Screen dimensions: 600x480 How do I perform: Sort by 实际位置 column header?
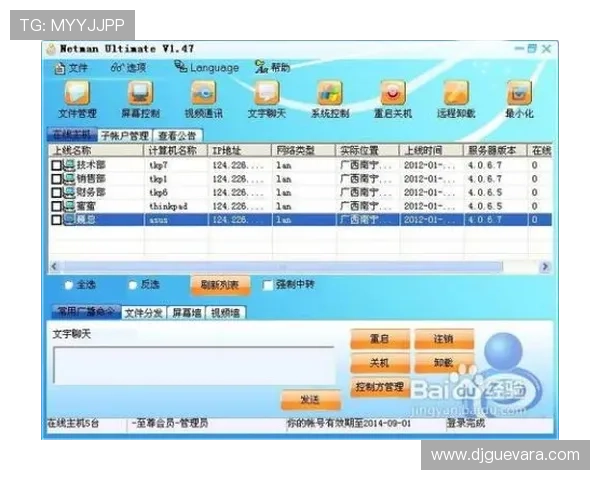point(368,150)
